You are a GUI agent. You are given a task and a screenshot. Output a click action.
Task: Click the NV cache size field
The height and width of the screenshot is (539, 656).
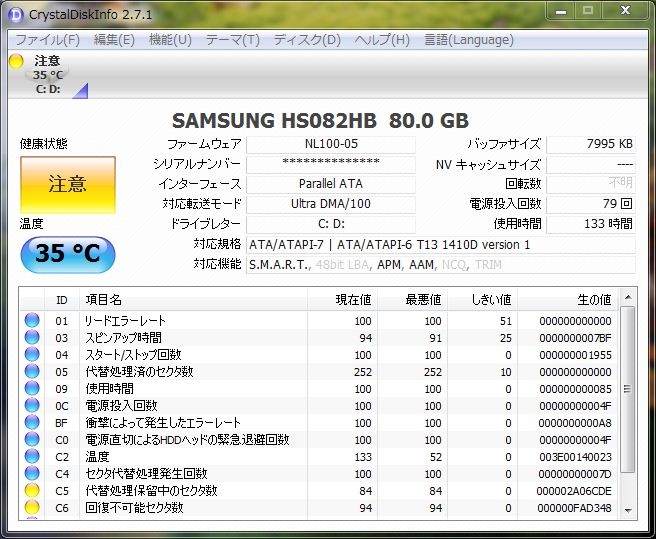coord(591,164)
